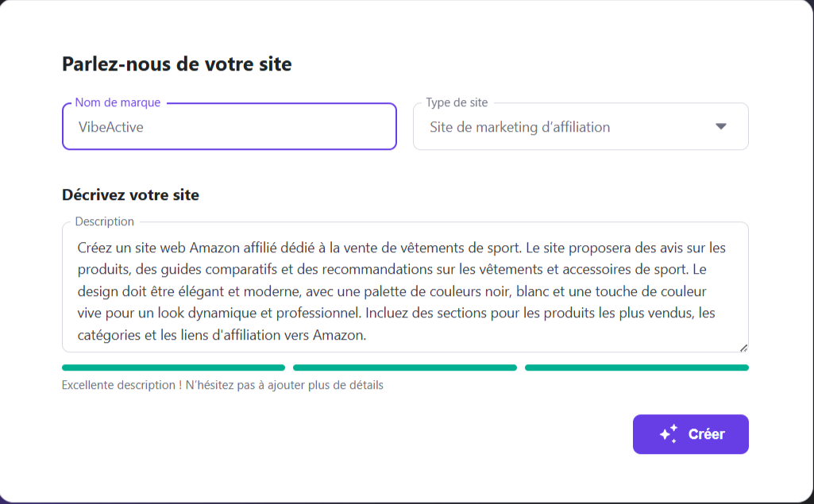Open the Type de site dropdown arrow
814x504 pixels.
721,125
